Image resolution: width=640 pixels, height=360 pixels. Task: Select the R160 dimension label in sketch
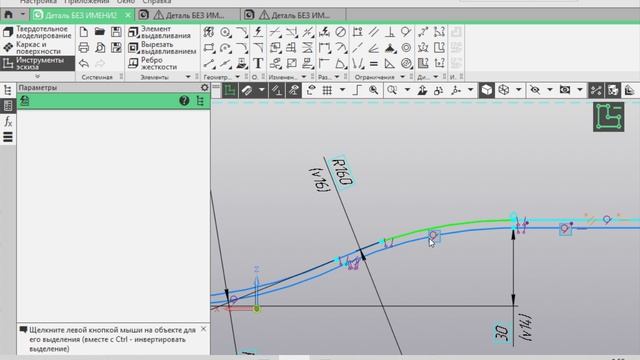click(x=342, y=172)
